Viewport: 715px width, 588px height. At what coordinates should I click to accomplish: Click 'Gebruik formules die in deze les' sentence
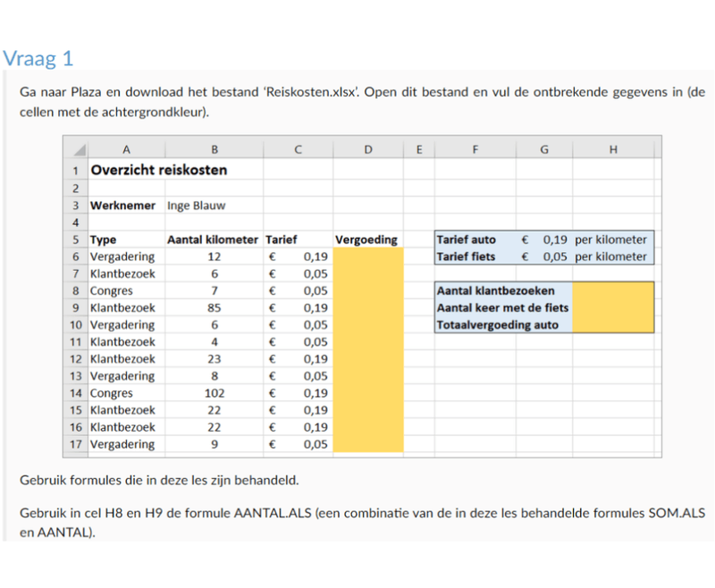[159, 480]
